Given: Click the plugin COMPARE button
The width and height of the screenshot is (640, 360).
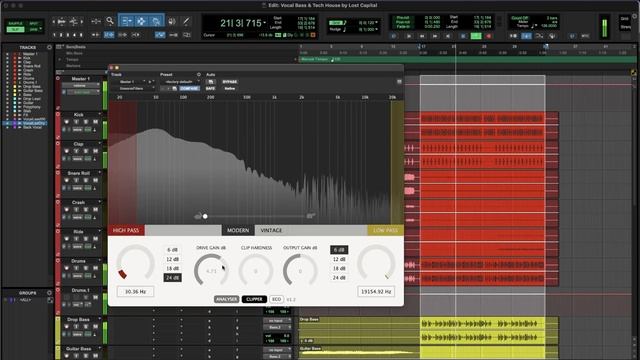Looking at the screenshot, I should tap(189, 89).
